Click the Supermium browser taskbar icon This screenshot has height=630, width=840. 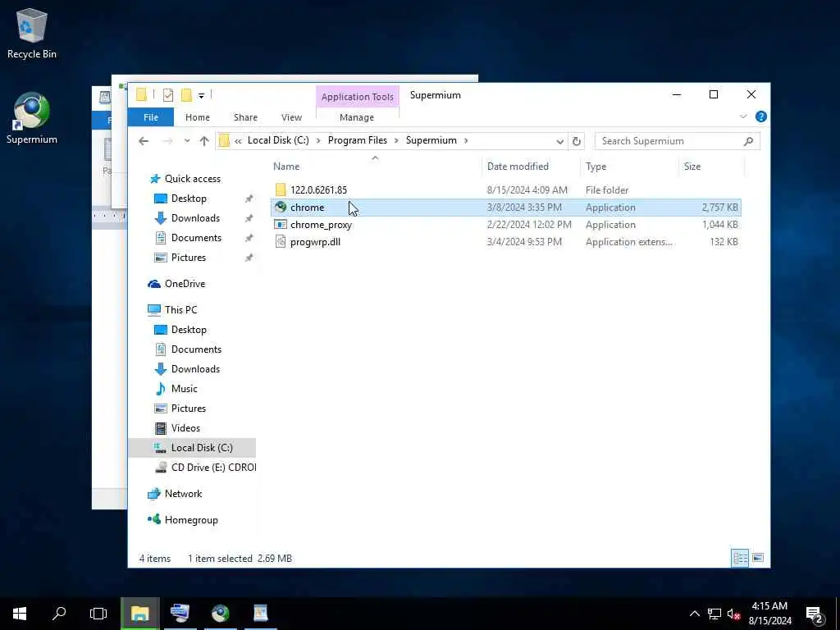[220, 614]
